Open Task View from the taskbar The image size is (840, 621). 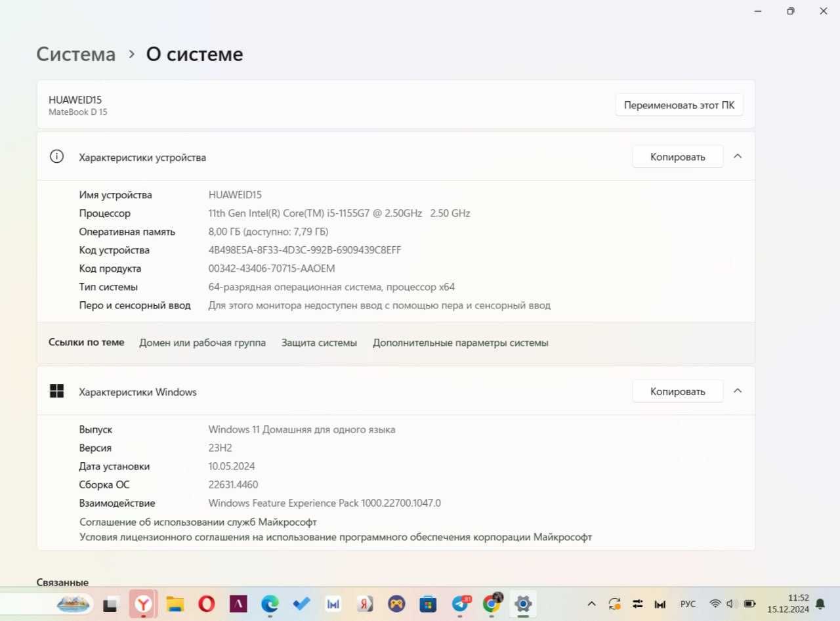click(111, 604)
